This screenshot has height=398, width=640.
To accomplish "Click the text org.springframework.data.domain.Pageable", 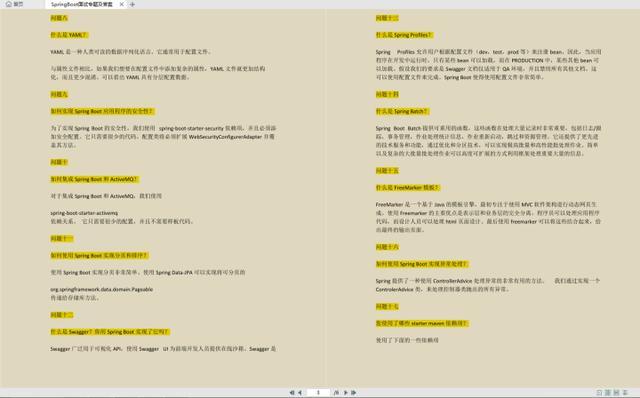I will (102, 289).
